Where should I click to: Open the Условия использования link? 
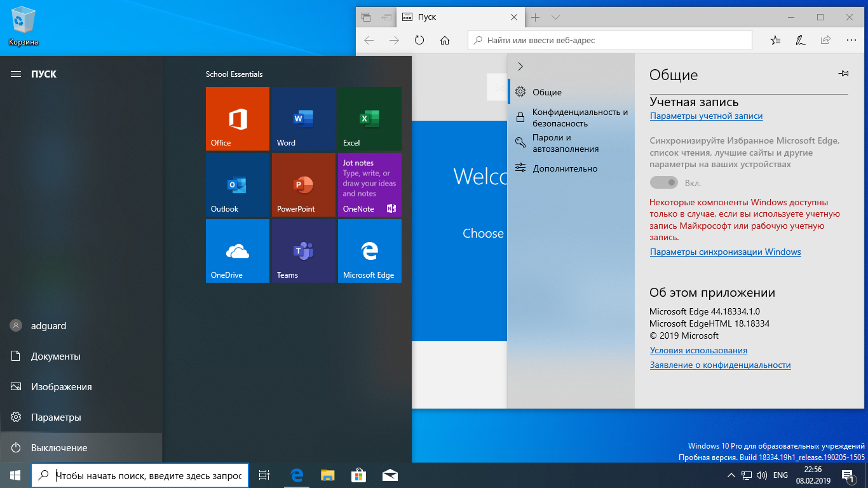[x=698, y=350]
